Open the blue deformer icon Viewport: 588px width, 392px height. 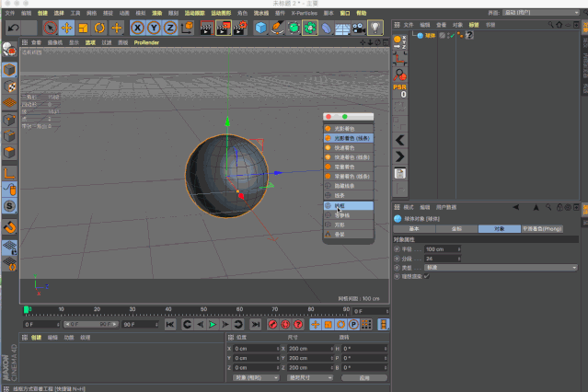tap(327, 28)
